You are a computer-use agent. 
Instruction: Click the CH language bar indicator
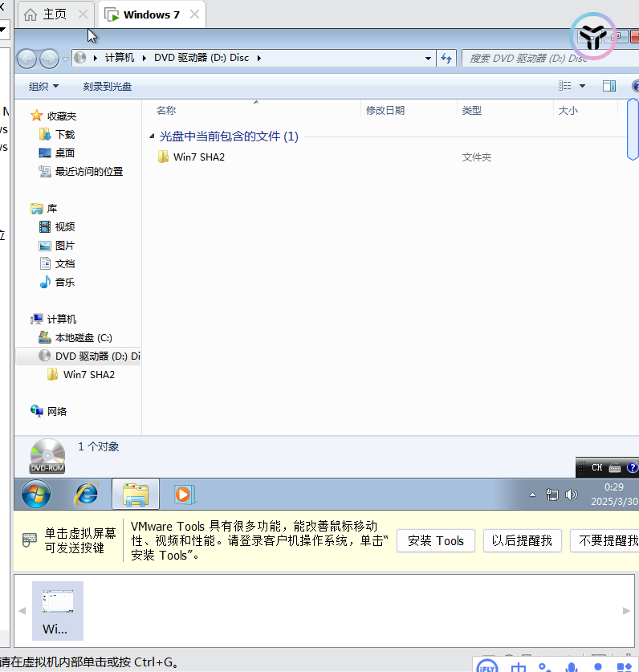click(597, 467)
